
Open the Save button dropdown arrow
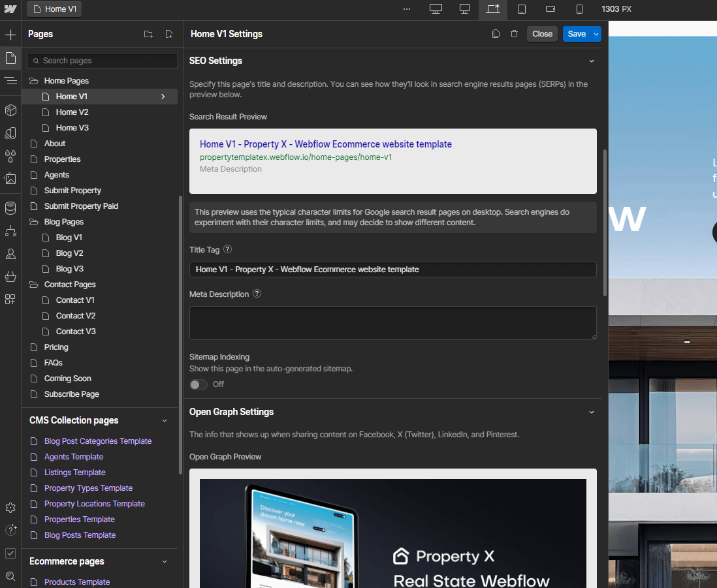(595, 33)
